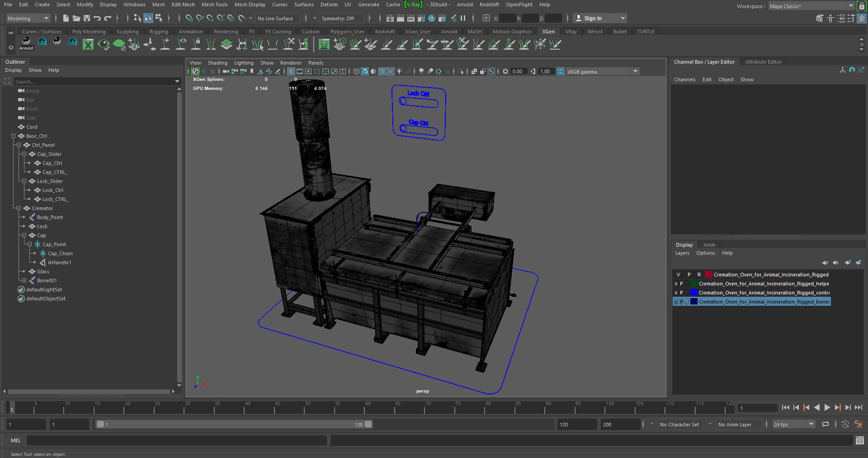Screen dimensions: 868x458
Task: Create a new scene with the file icon
Action: [x=66, y=18]
